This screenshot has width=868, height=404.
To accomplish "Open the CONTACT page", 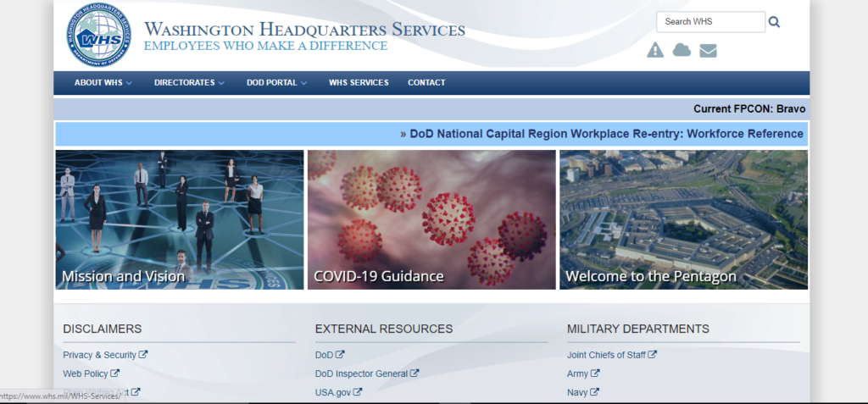I will pyautogui.click(x=426, y=82).
